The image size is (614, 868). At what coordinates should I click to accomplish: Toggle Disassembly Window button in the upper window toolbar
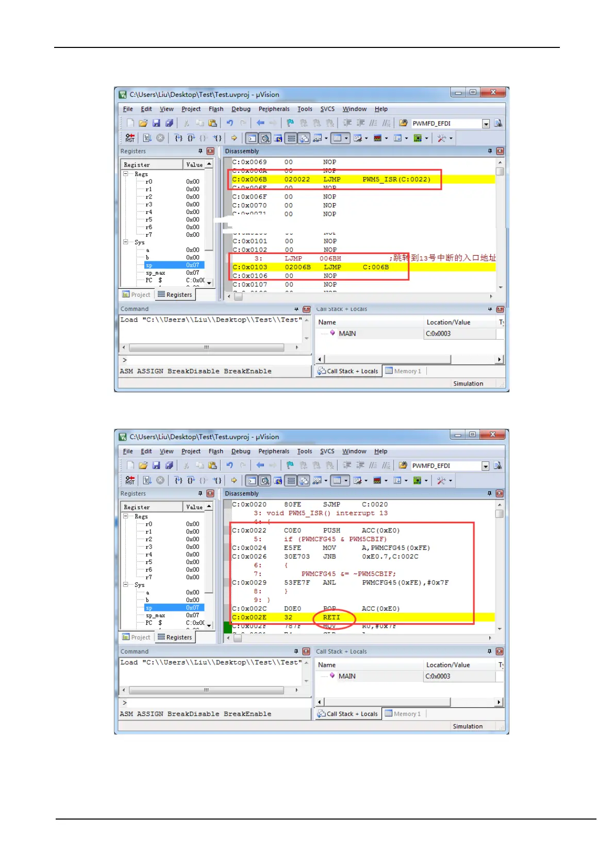point(265,138)
